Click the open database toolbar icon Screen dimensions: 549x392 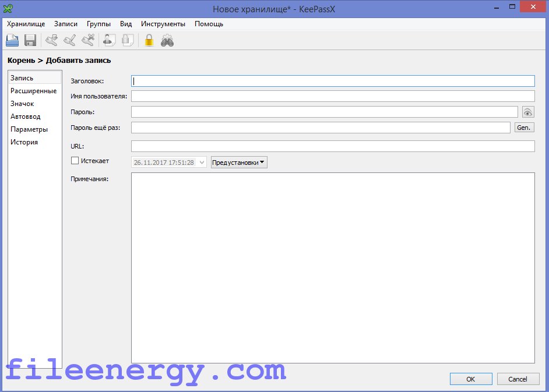click(x=12, y=40)
